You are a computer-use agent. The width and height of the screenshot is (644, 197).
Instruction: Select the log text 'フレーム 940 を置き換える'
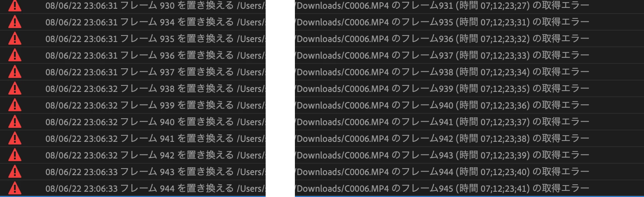click(x=177, y=122)
